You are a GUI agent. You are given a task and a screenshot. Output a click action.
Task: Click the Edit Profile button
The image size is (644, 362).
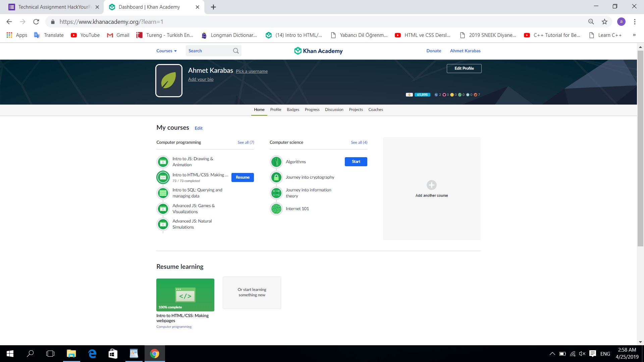click(x=464, y=68)
